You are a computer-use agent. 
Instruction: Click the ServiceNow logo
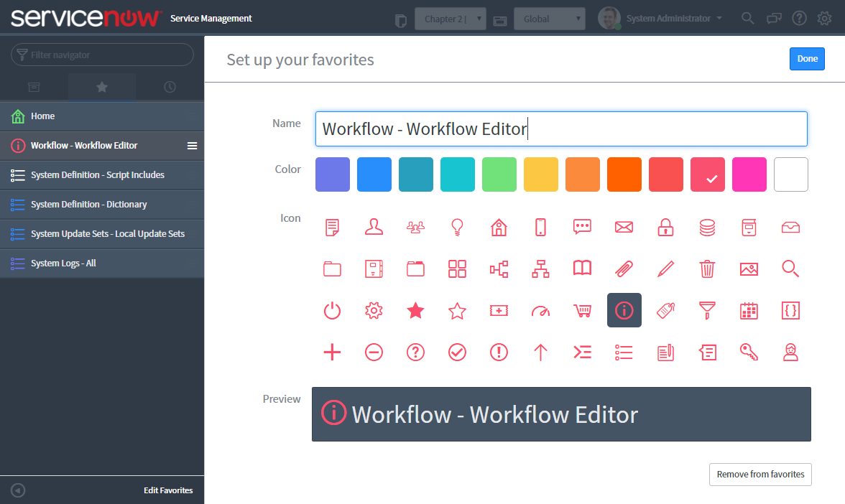click(x=86, y=18)
